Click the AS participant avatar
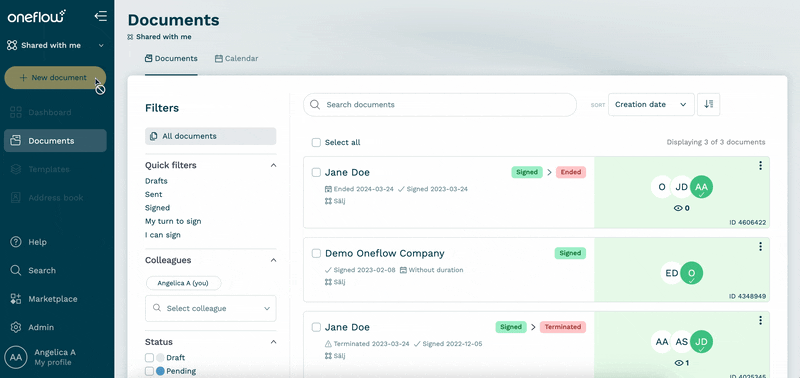This screenshot has width=800, height=378. (682, 342)
